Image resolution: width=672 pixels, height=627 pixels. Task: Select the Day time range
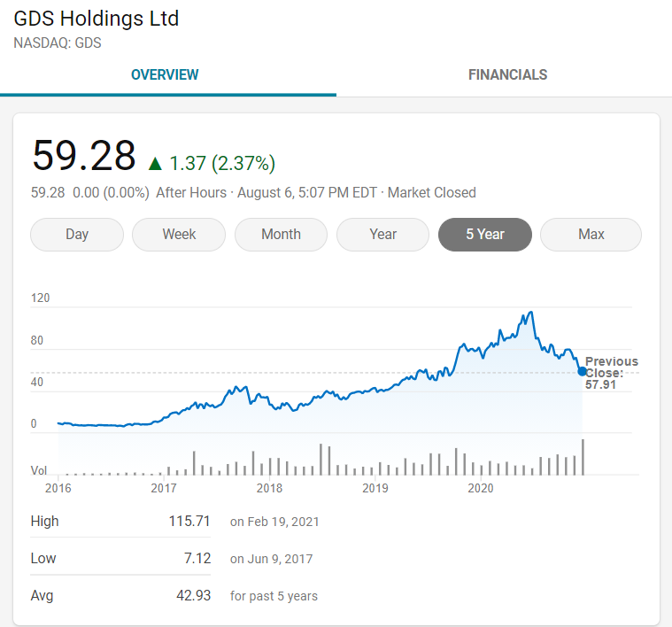pyautogui.click(x=77, y=235)
